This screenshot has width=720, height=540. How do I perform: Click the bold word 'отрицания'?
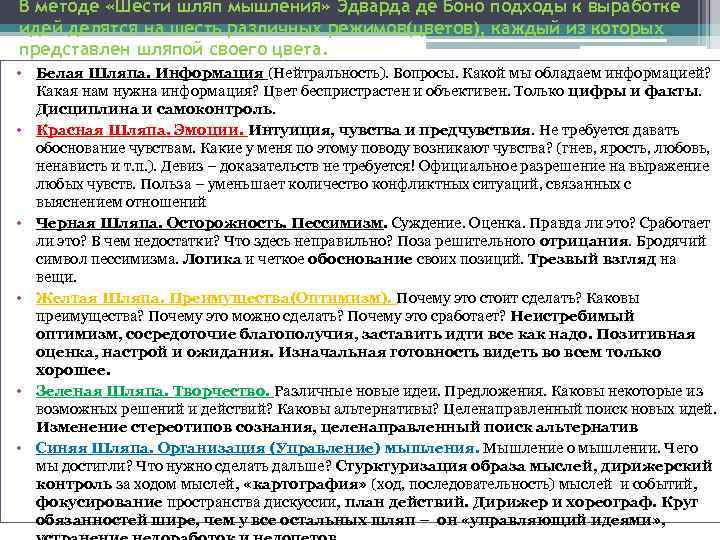tap(583, 241)
